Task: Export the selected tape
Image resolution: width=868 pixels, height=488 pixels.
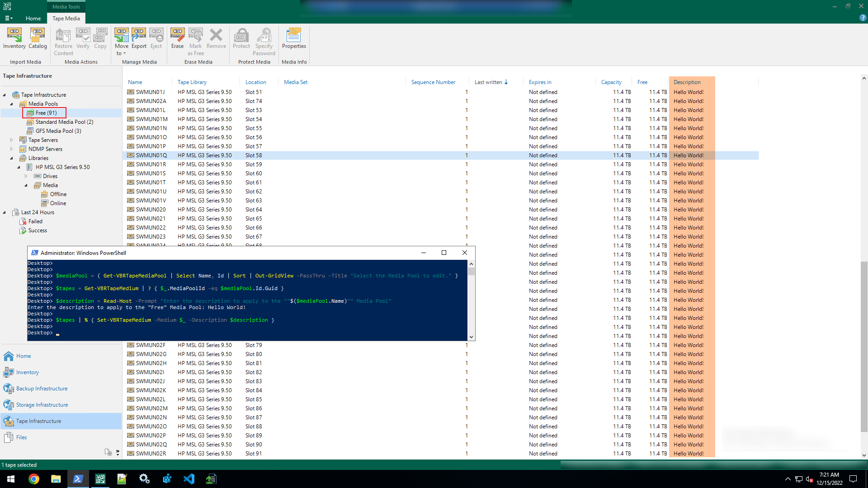Action: click(139, 40)
